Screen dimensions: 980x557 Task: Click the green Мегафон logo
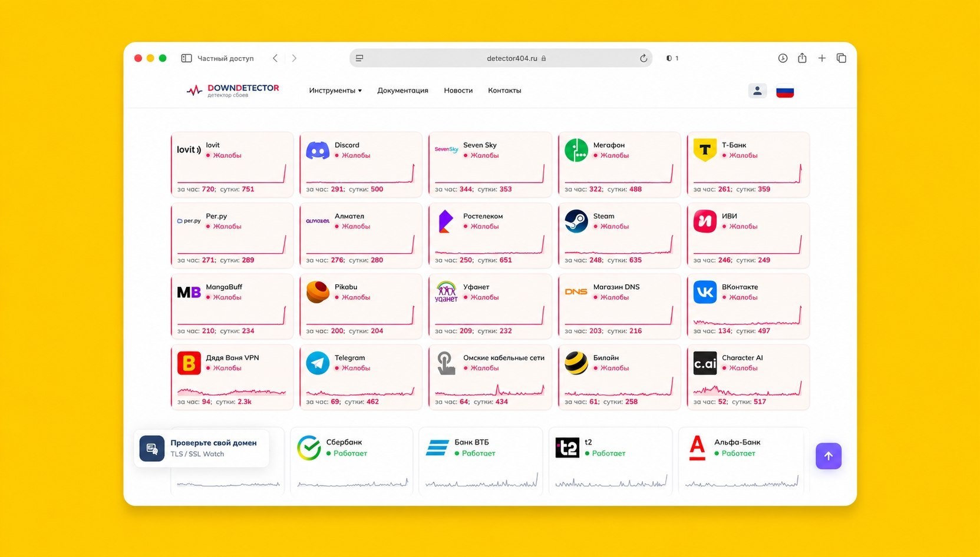pos(576,150)
